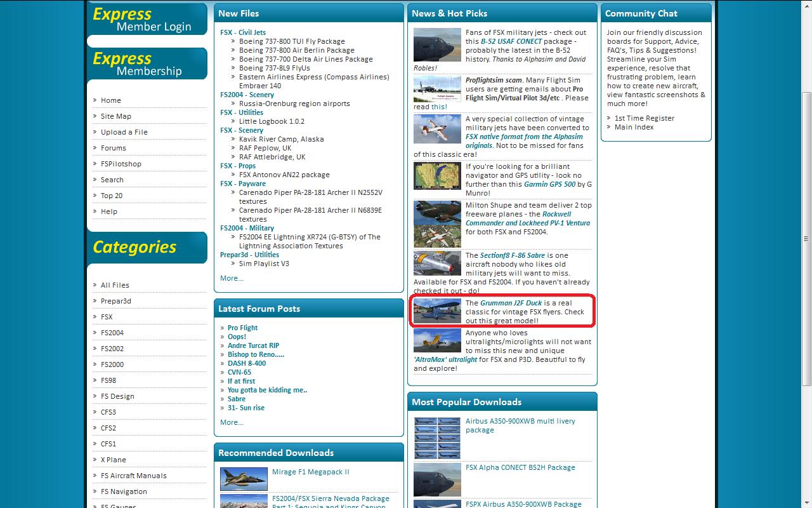The height and width of the screenshot is (508, 812).
Task: Open 31- Sun rise forum post
Action: point(246,408)
